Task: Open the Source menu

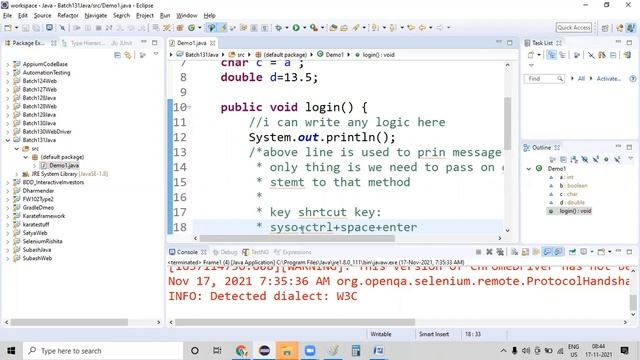Action: click(x=42, y=16)
